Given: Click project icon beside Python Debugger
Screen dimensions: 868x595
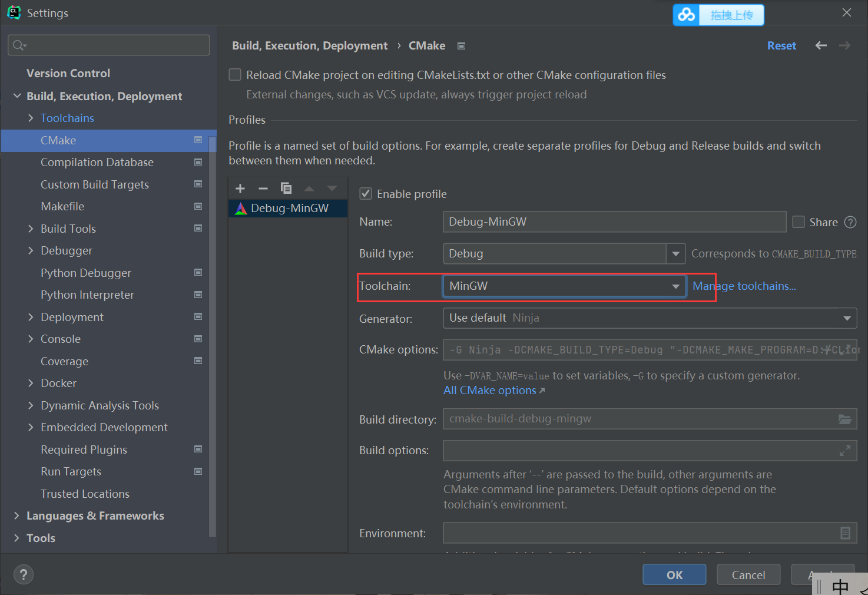Looking at the screenshot, I should [198, 273].
